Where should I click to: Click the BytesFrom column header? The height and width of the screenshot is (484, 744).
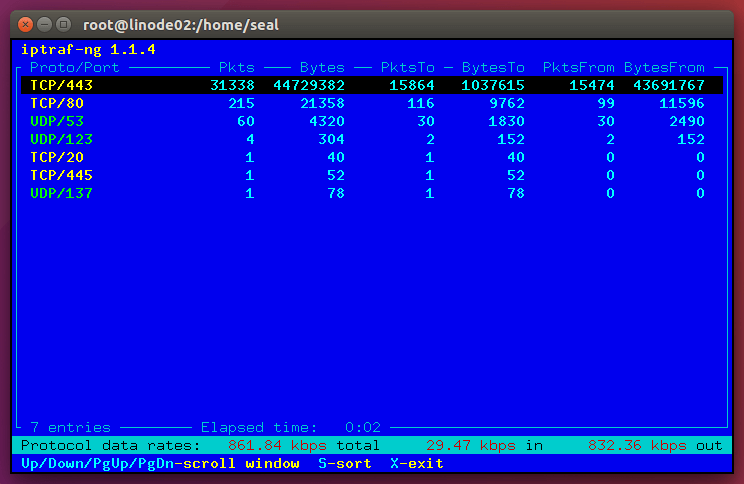[x=664, y=67]
